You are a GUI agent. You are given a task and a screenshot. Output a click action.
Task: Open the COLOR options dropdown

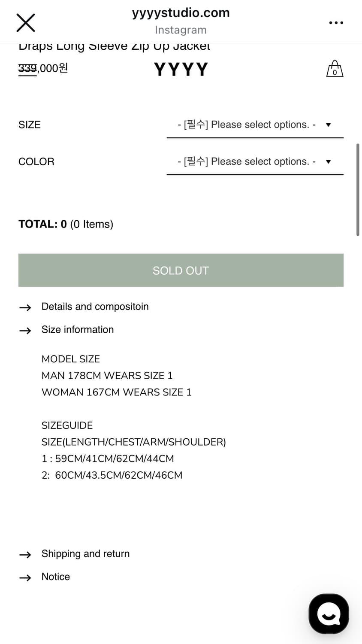coord(255,162)
